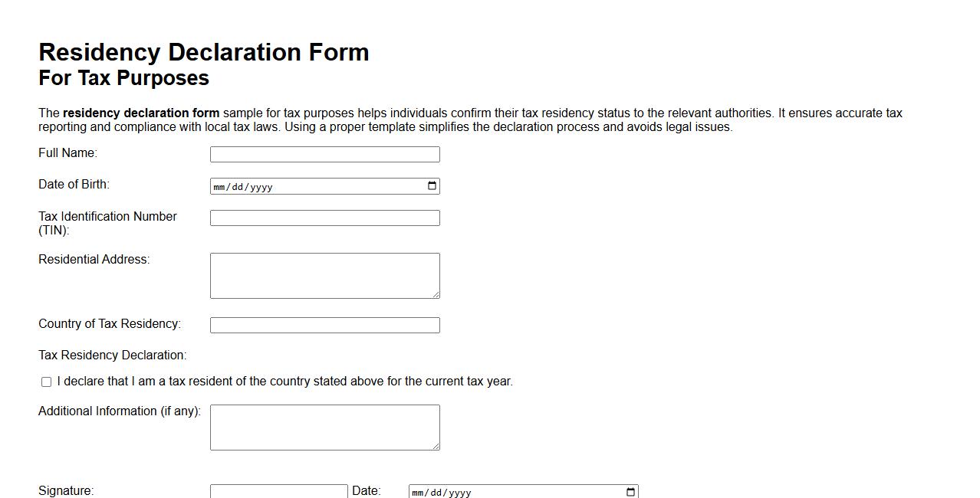Check the tax residency declaration checkbox

pyautogui.click(x=45, y=381)
